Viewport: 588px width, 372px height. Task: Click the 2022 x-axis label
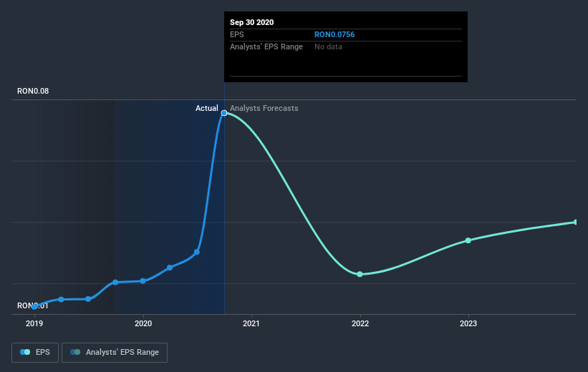[x=360, y=323]
